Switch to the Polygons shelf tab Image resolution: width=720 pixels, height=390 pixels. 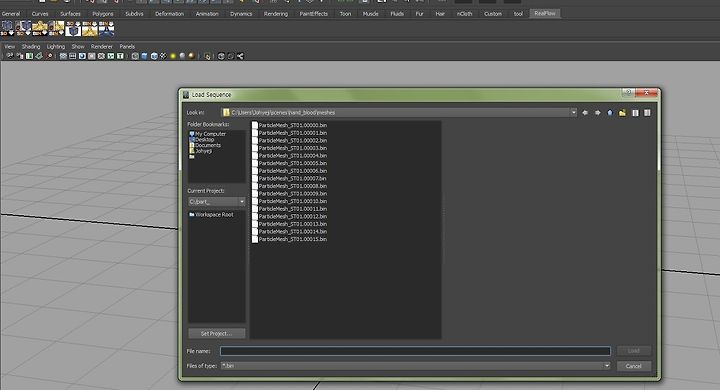(103, 14)
